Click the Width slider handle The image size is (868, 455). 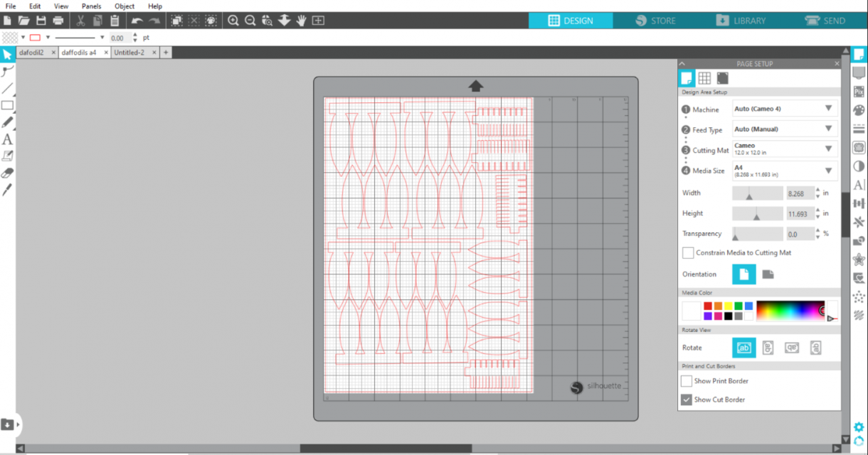tap(748, 197)
